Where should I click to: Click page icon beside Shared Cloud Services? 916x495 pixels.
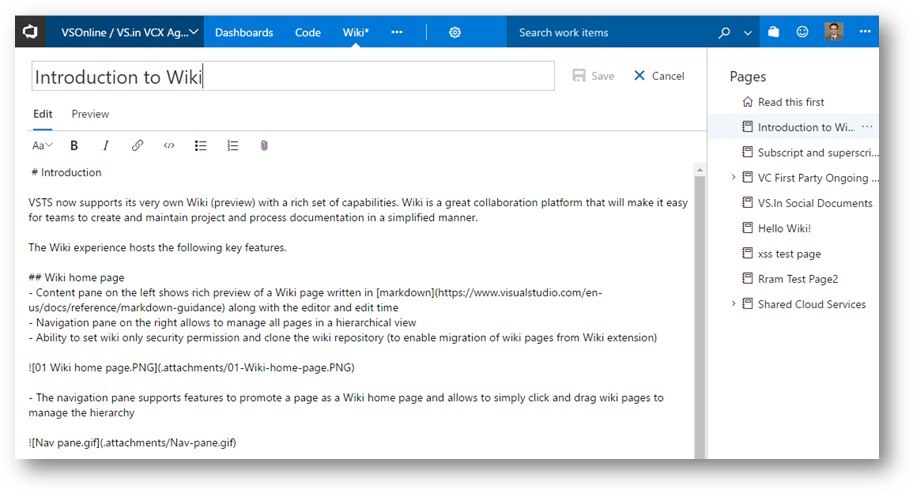[747, 304]
